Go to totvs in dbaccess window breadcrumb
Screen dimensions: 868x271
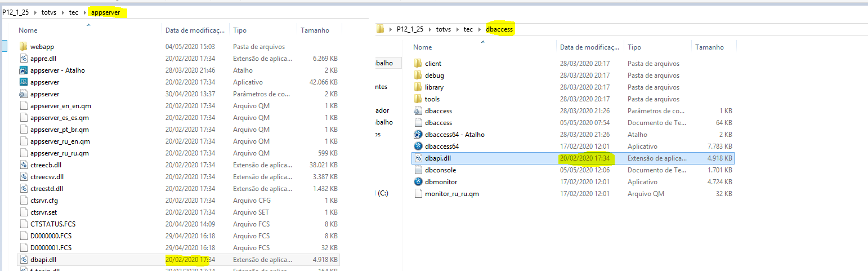point(445,29)
